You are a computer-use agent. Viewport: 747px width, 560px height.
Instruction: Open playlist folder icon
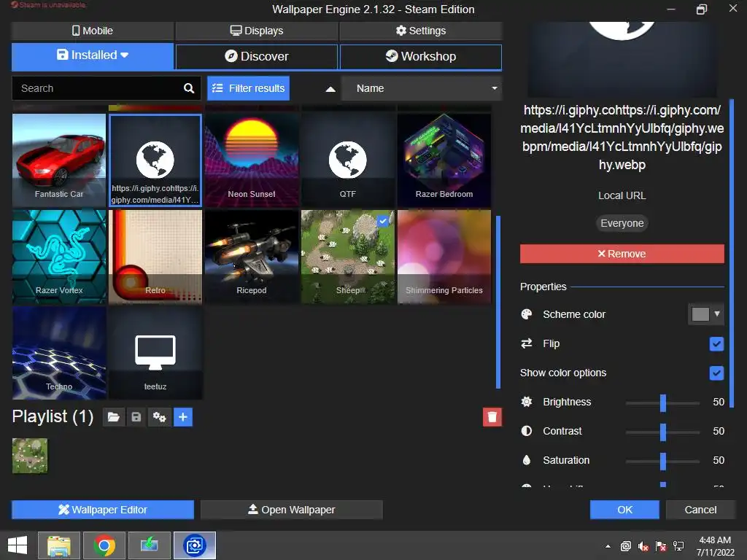113,417
